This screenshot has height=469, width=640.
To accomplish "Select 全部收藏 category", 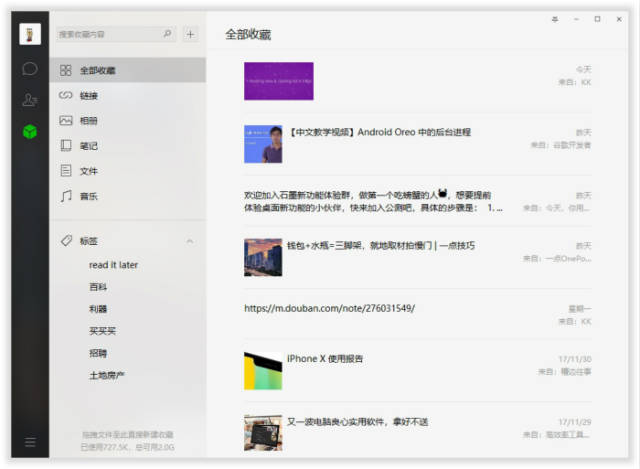I will 128,70.
